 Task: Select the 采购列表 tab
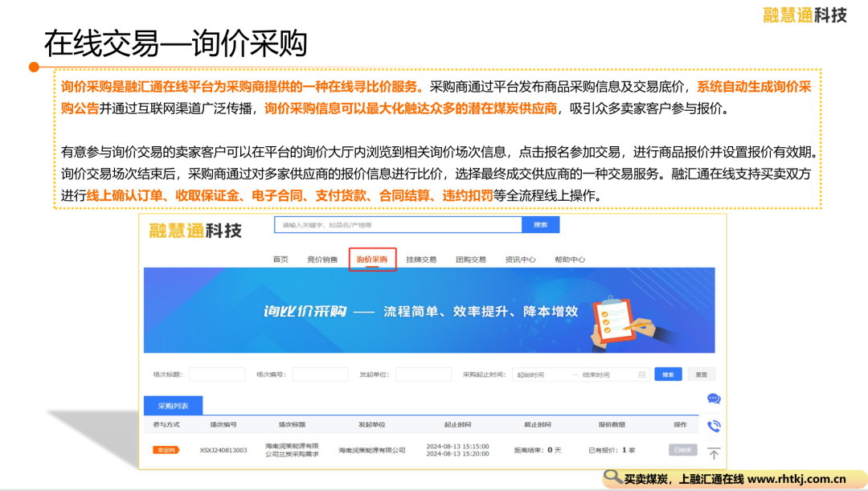174,406
